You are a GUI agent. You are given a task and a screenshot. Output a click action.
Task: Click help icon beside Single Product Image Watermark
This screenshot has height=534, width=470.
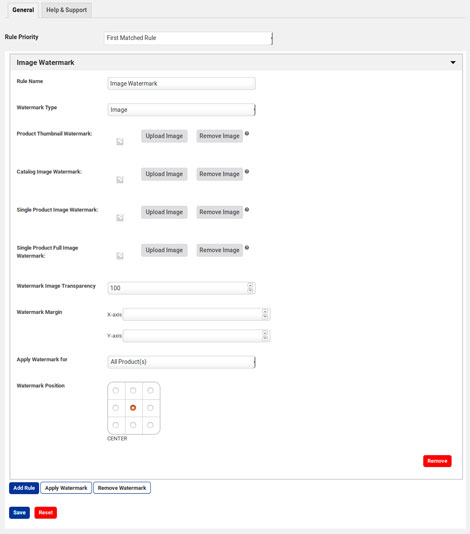pyautogui.click(x=247, y=209)
